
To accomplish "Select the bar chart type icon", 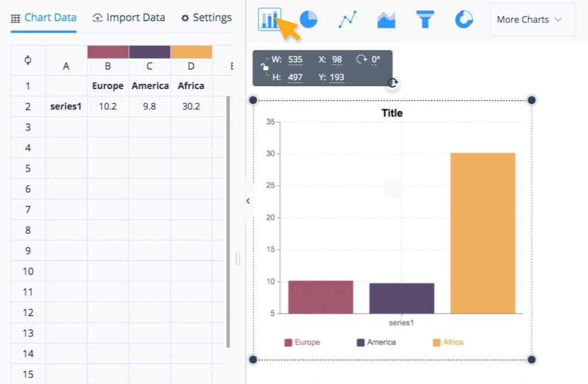I will tap(270, 19).
